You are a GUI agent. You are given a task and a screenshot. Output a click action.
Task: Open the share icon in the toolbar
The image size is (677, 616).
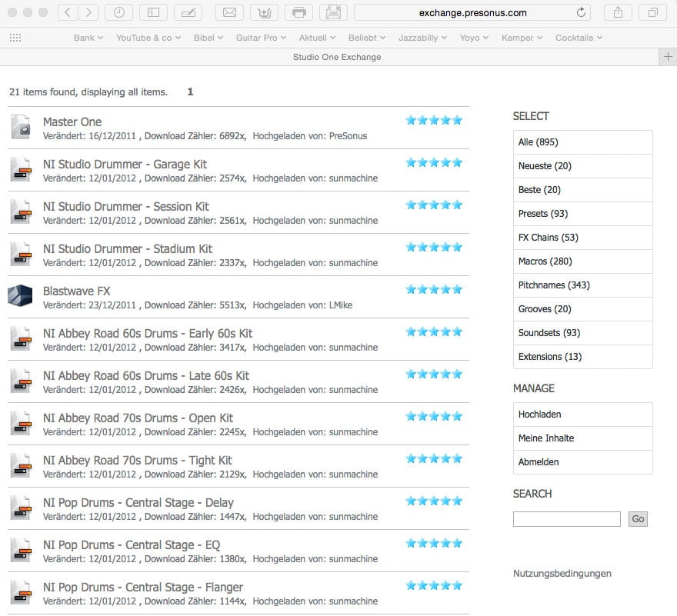[618, 12]
